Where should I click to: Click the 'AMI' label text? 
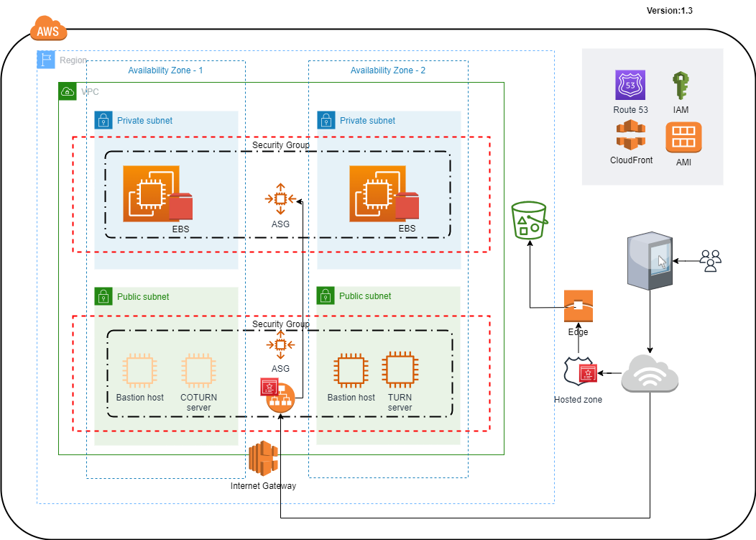click(x=683, y=163)
